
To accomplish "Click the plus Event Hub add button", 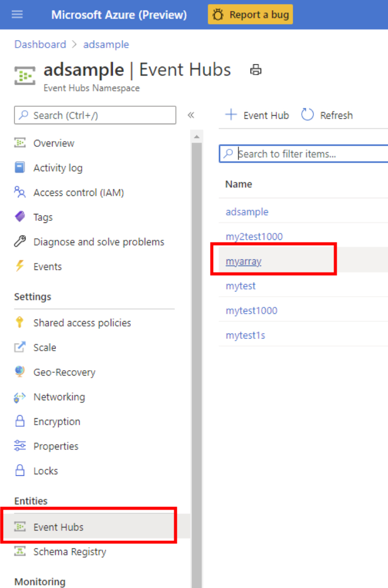I will coord(257,115).
